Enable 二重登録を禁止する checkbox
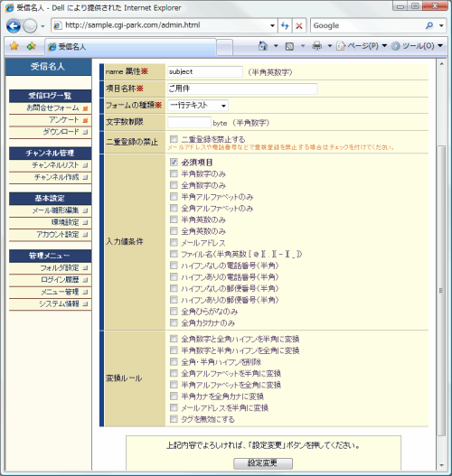The image size is (452, 476). [x=174, y=139]
